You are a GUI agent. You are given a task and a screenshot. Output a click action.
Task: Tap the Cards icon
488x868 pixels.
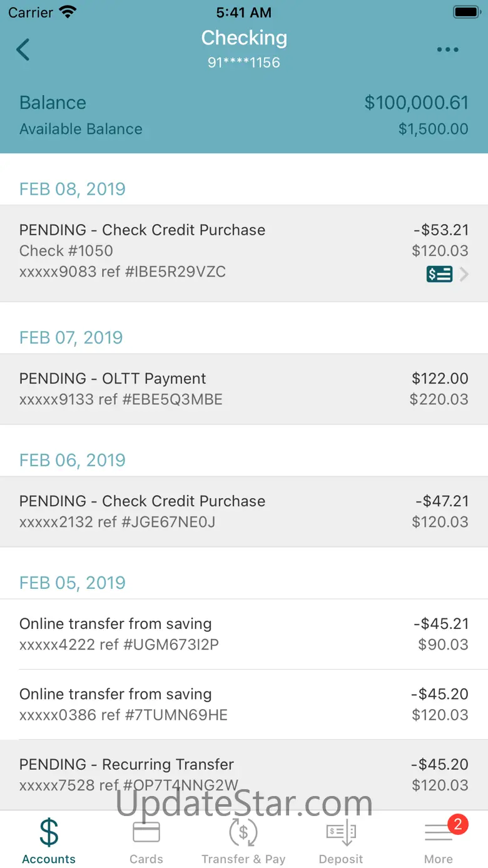tap(146, 832)
